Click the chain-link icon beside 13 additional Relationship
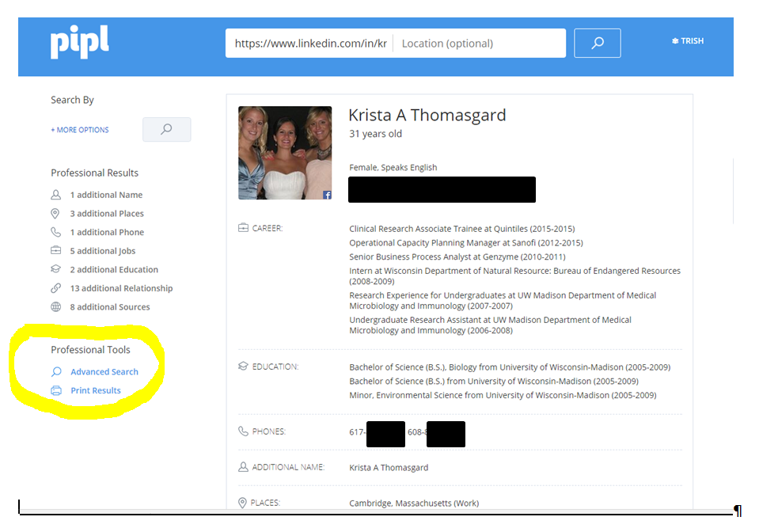The image size is (759, 532). 55,288
